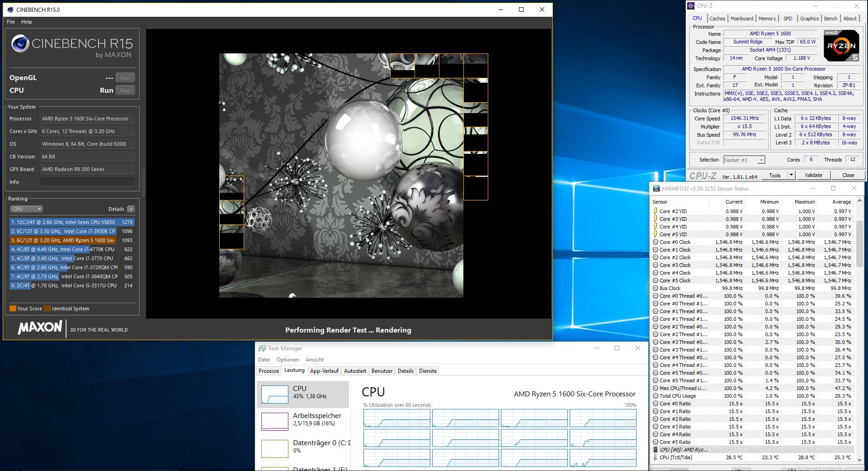
Task: Select the CPU performance graph thumbnail
Action: point(274,394)
